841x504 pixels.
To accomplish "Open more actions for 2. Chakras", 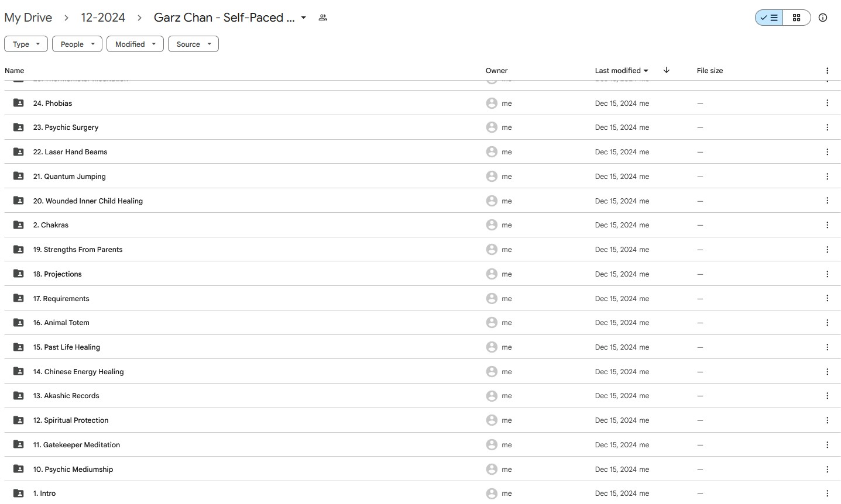I will [x=827, y=225].
